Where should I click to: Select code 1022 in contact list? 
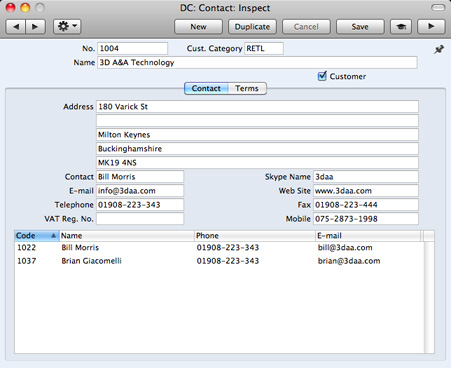point(26,247)
